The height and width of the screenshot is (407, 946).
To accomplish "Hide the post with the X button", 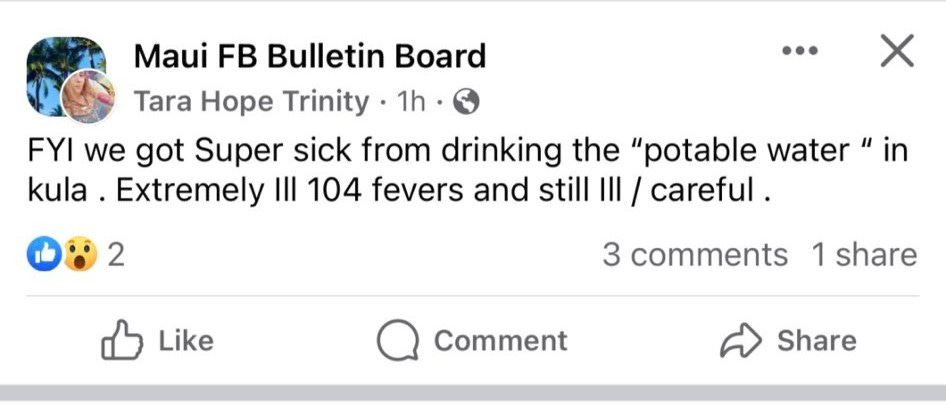I will pyautogui.click(x=896, y=50).
